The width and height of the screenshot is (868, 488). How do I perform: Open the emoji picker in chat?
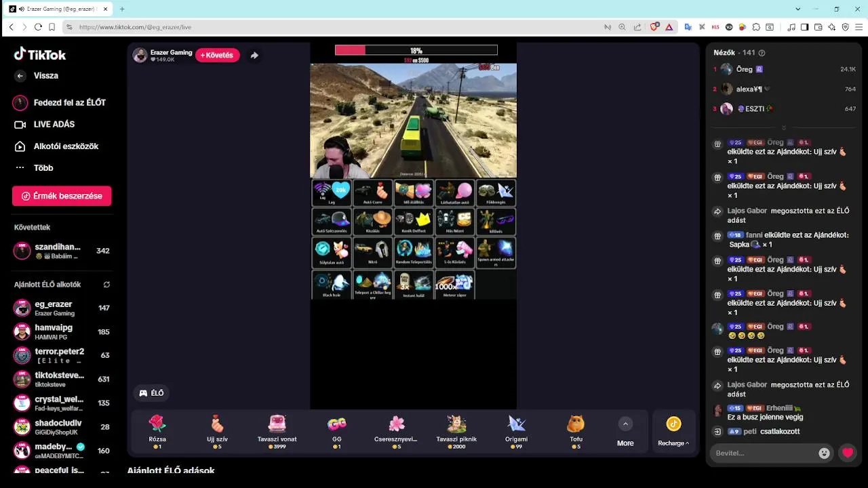(824, 453)
